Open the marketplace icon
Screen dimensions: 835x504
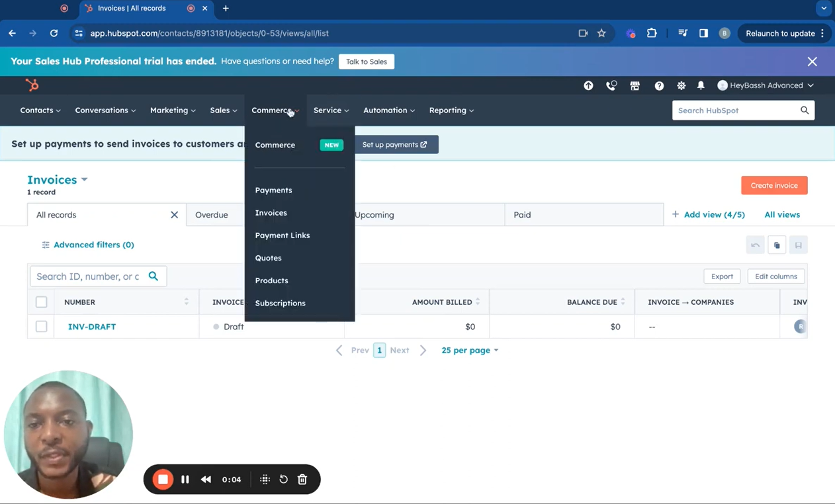coord(635,85)
